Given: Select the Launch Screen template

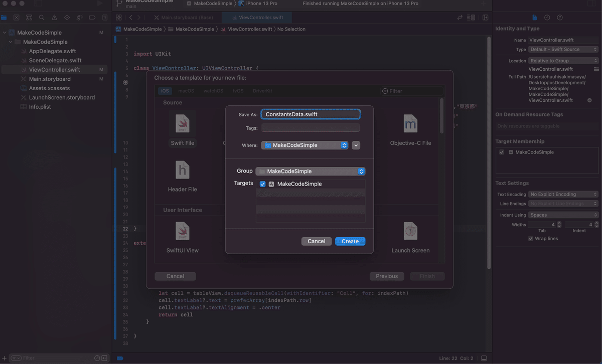Looking at the screenshot, I should coord(410,237).
